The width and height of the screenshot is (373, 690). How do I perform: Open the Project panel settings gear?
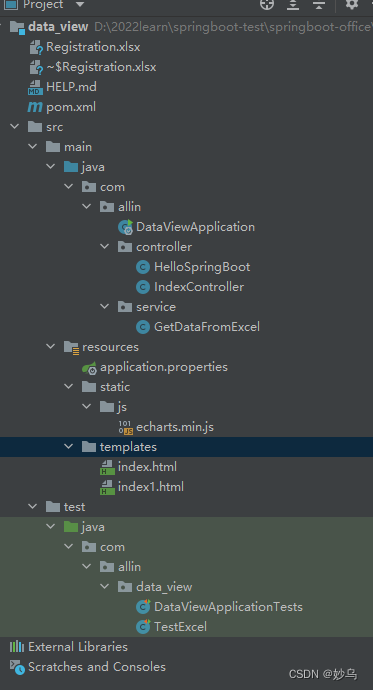click(351, 4)
